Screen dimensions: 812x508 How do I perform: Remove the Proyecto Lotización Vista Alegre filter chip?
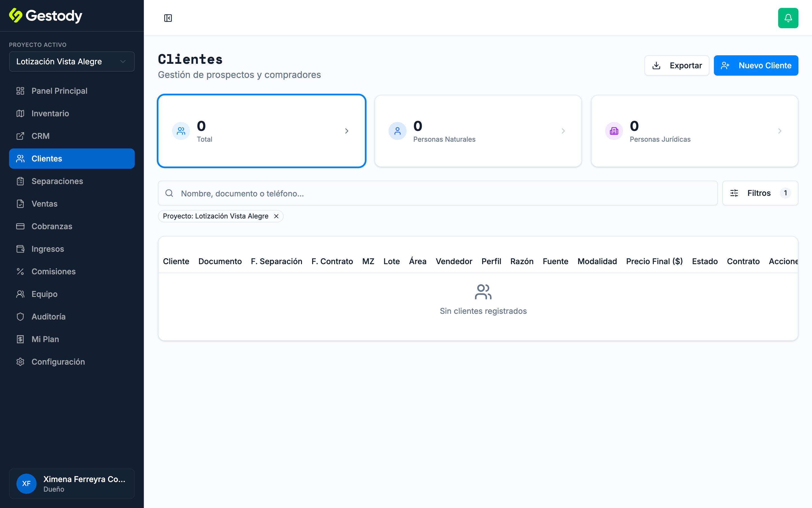pos(276,216)
